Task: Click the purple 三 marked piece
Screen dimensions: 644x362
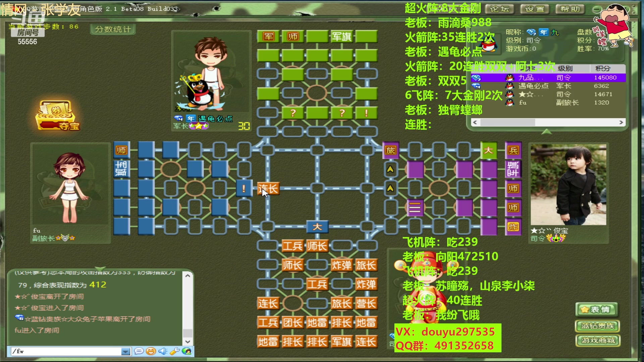Action: (415, 208)
